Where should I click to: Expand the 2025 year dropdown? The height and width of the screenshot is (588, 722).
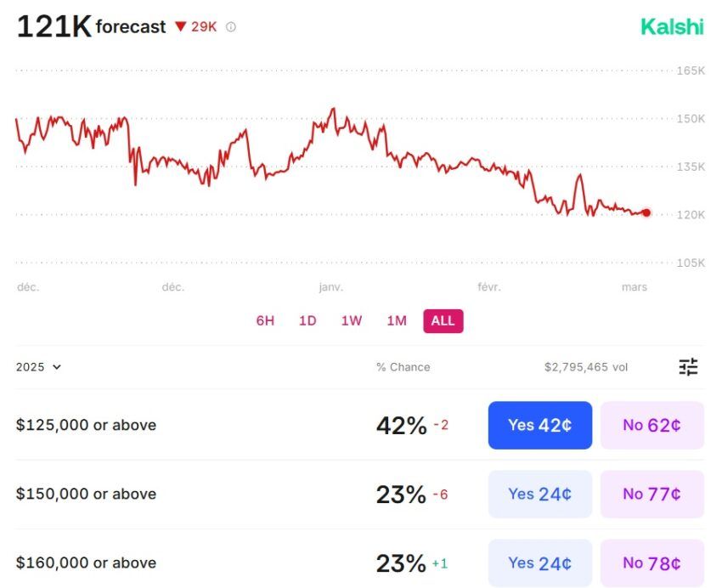[38, 367]
